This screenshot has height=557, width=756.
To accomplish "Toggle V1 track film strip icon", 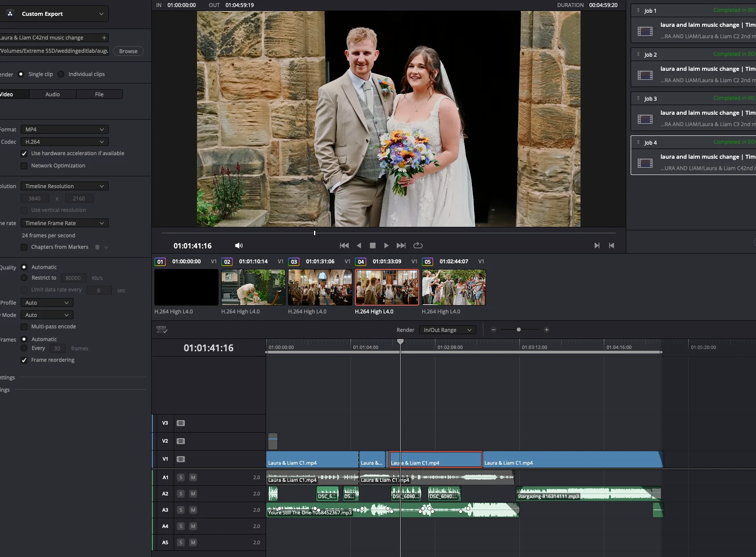I will 181,459.
